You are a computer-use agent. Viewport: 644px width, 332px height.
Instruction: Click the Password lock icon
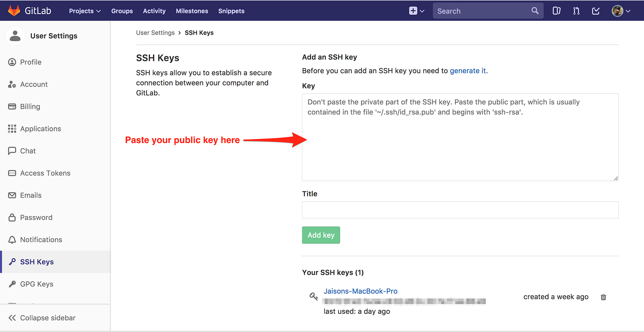click(x=12, y=217)
